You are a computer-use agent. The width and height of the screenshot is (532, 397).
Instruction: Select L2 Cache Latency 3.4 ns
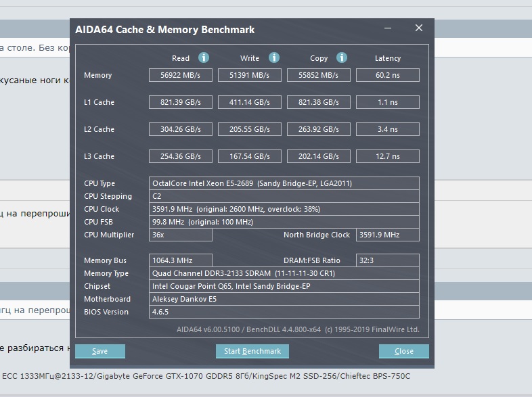pos(387,129)
